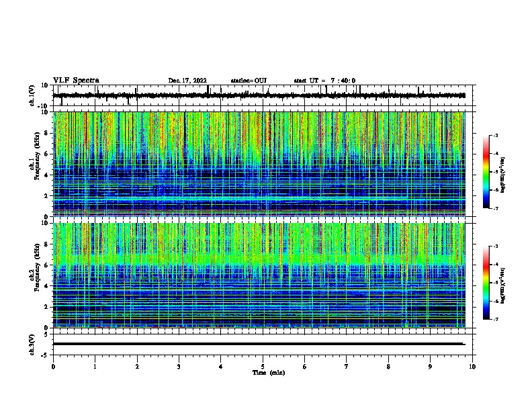Click the ch.2 spectrogram color scale bar
The height and width of the screenshot is (411, 532).
(486, 283)
